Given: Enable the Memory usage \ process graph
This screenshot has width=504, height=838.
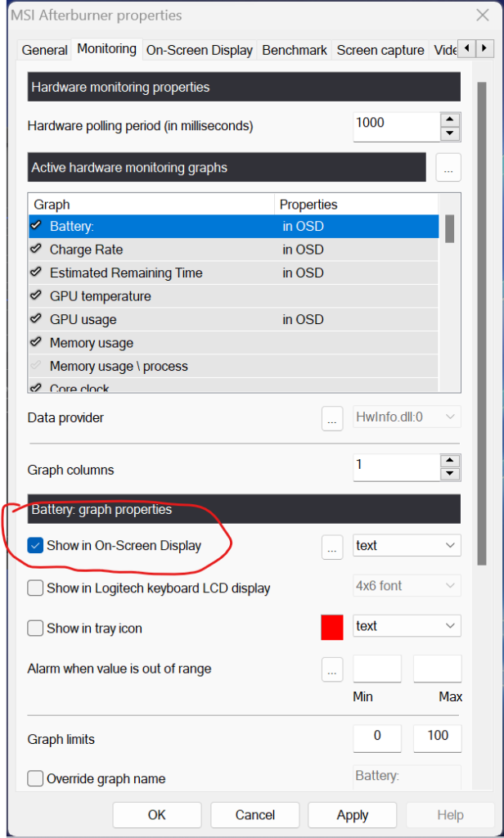Looking at the screenshot, I should pyautogui.click(x=36, y=366).
